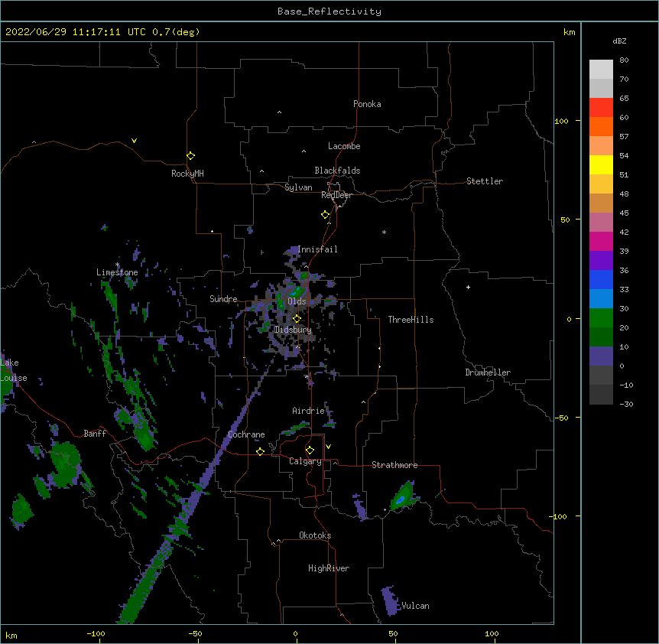Click the Blackfalds label
Image resolution: width=659 pixels, height=644 pixels.
tap(337, 171)
